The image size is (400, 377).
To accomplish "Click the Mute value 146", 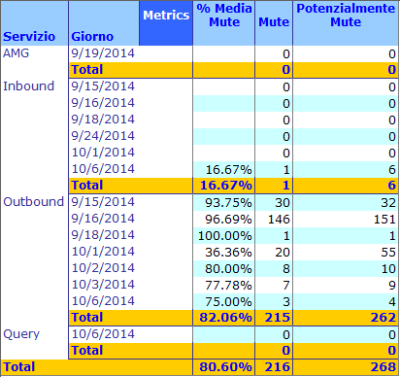I will pyautogui.click(x=279, y=219).
